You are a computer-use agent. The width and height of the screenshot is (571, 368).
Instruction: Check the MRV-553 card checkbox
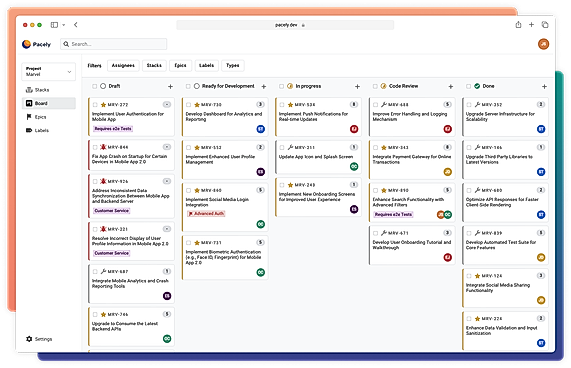point(189,148)
